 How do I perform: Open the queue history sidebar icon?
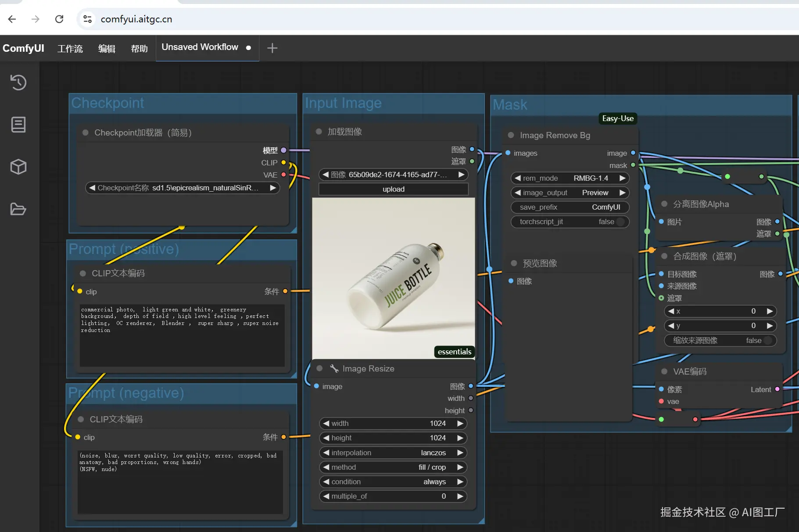[x=18, y=82]
